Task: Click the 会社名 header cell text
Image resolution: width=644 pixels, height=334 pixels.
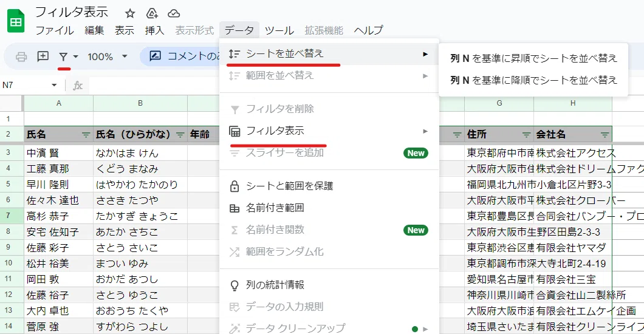Action: point(551,135)
